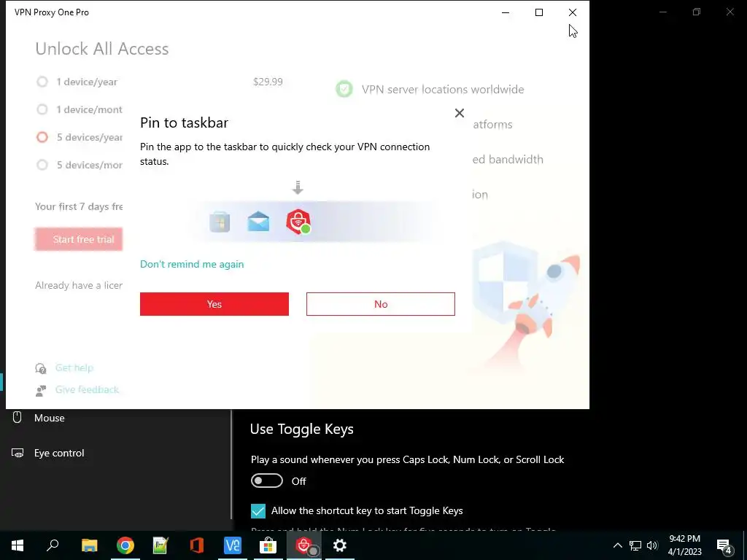Click the Mouse icon in Settings sidebar
Screen dimensions: 747x560
click(x=18, y=418)
